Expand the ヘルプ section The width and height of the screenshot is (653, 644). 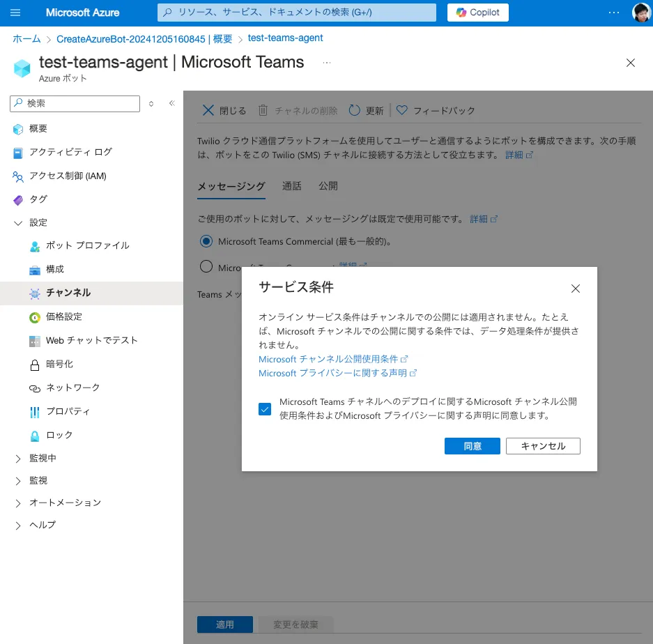tap(18, 526)
